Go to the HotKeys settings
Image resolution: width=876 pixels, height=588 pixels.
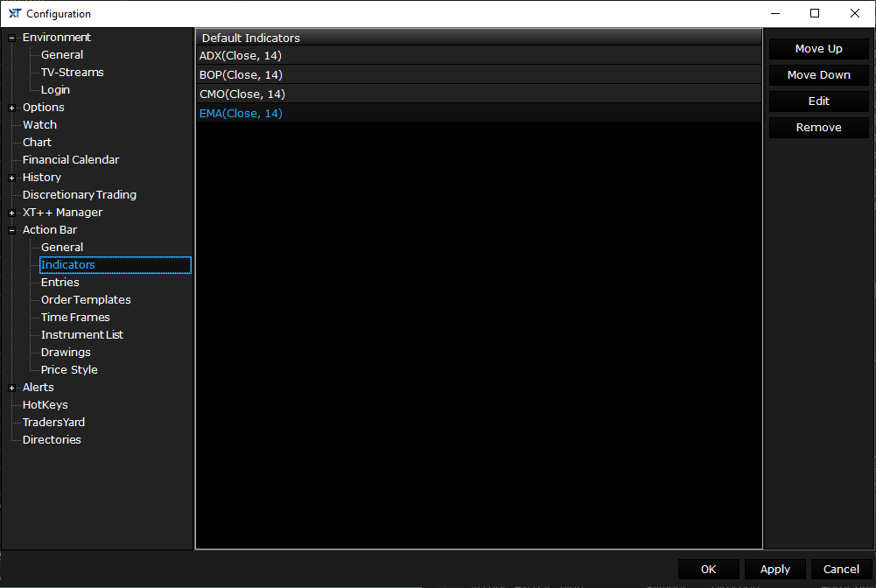click(45, 405)
